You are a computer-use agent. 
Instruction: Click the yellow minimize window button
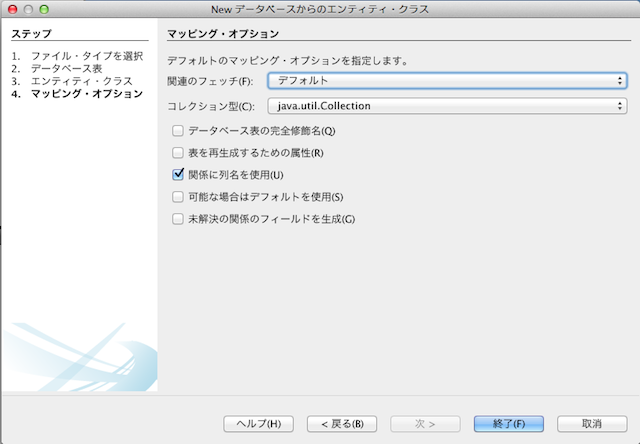[28, 9]
